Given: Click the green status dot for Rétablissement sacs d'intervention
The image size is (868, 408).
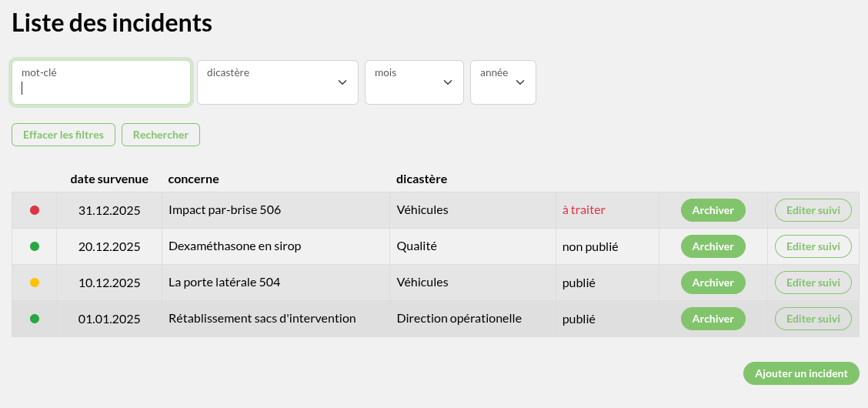Looking at the screenshot, I should point(35,319).
